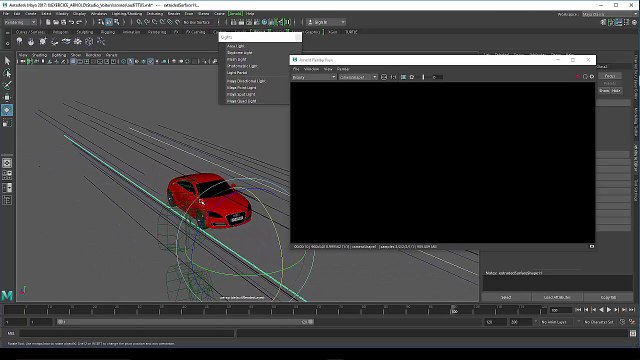Click the Save Scene icon
Screen dimensions: 640x360
63,22
